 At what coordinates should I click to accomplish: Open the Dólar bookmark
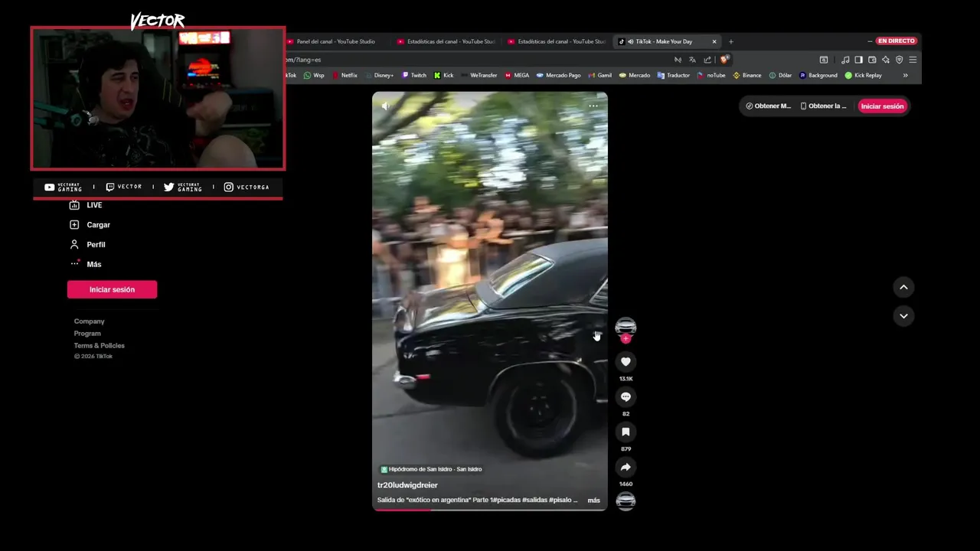pyautogui.click(x=780, y=75)
